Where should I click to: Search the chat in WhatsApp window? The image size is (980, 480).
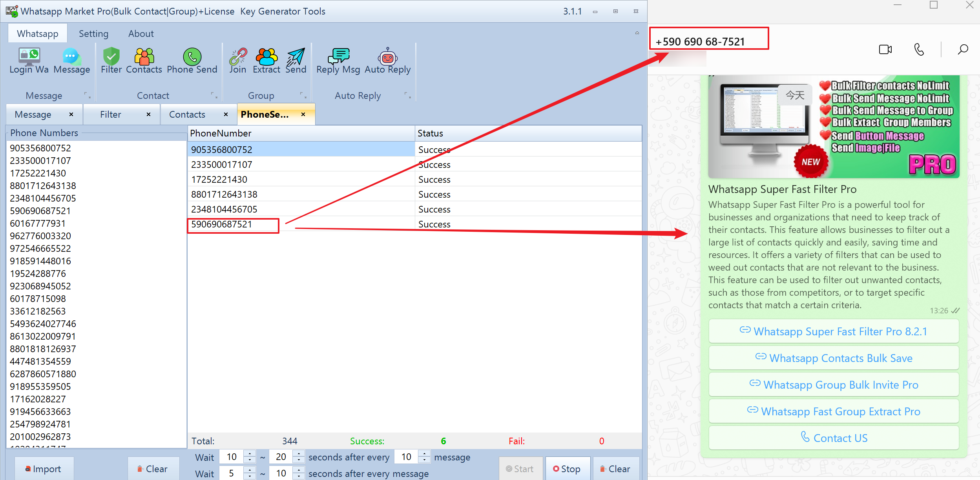(x=963, y=49)
